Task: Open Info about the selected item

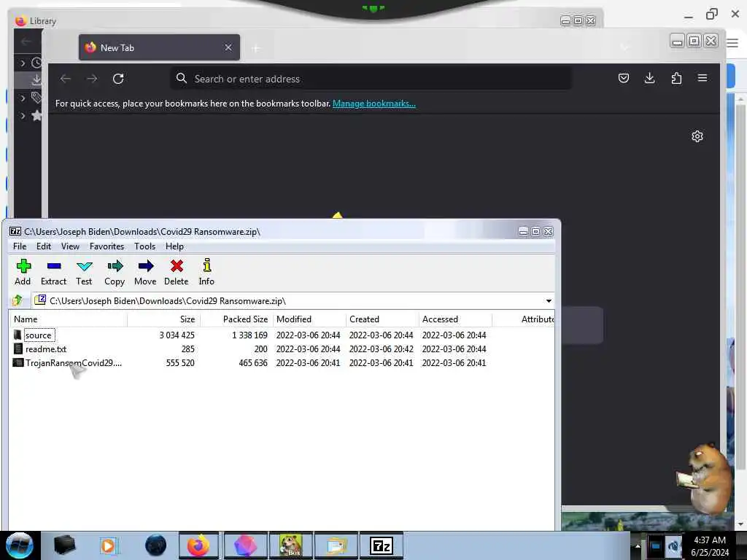Action: 206,273
